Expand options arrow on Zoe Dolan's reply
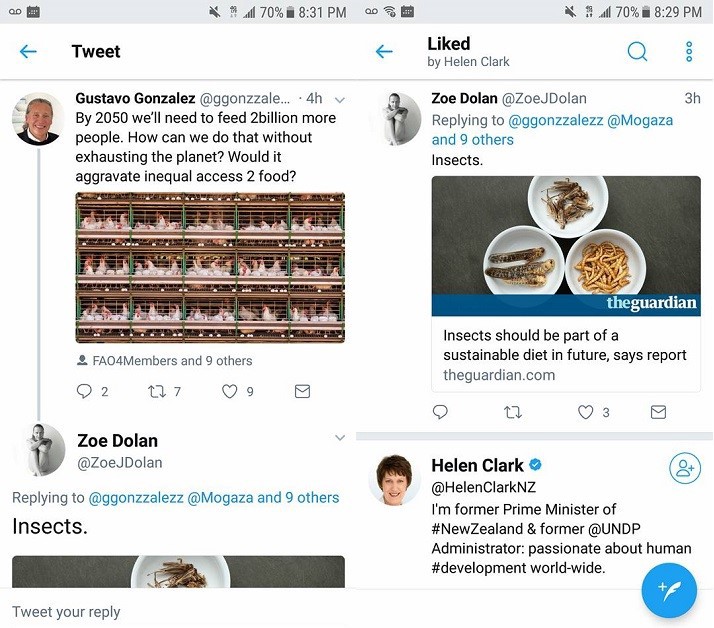 point(340,438)
